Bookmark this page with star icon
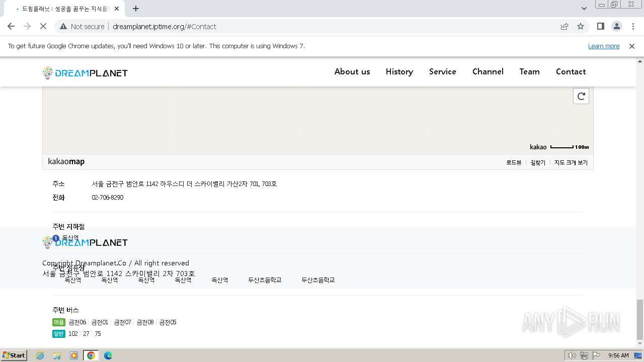 [581, 26]
